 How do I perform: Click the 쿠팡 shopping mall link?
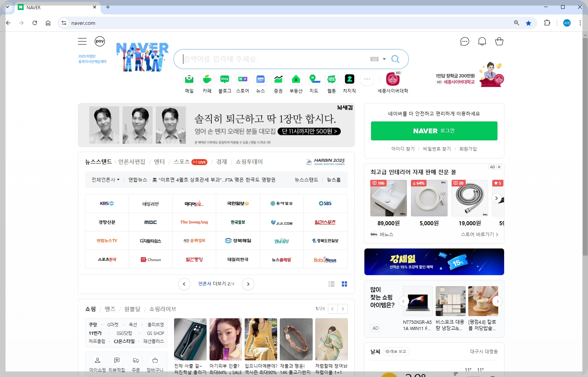tap(93, 325)
